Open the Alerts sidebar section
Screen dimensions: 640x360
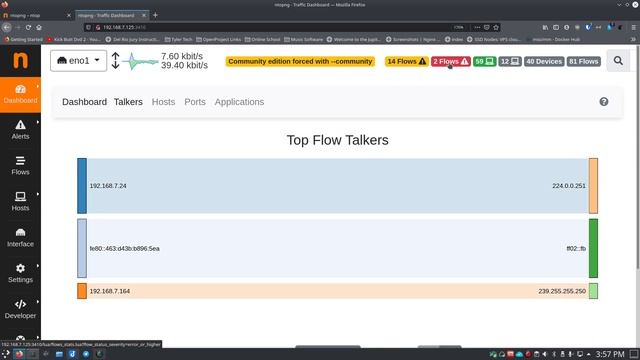[20, 130]
